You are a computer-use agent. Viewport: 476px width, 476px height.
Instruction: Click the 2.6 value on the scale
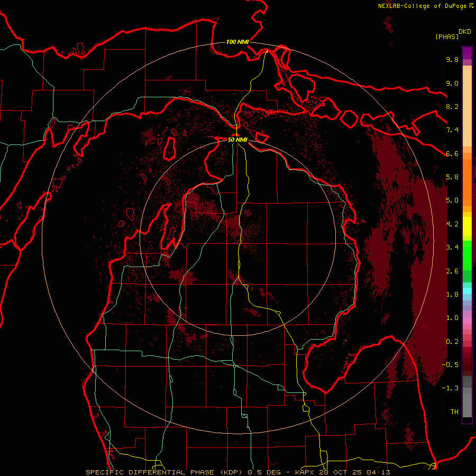[x=452, y=271]
